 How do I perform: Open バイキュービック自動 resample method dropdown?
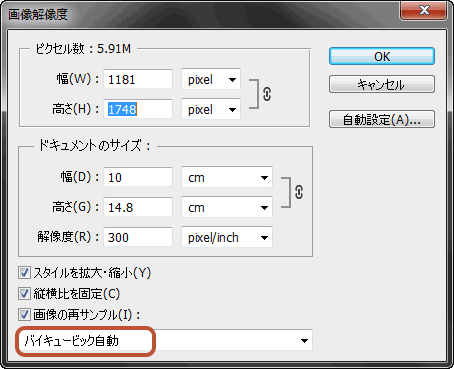(165, 340)
